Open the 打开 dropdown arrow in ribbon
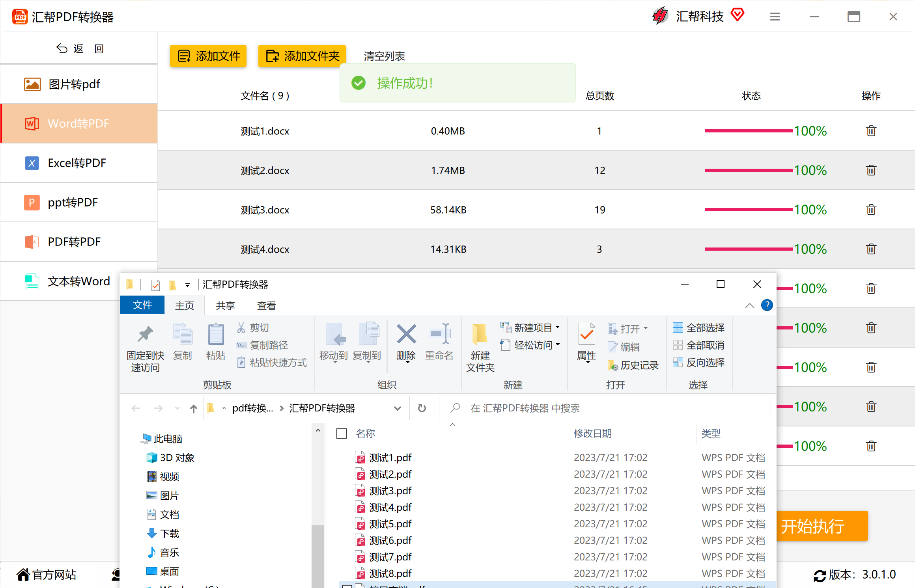This screenshot has width=915, height=588. coord(645,328)
